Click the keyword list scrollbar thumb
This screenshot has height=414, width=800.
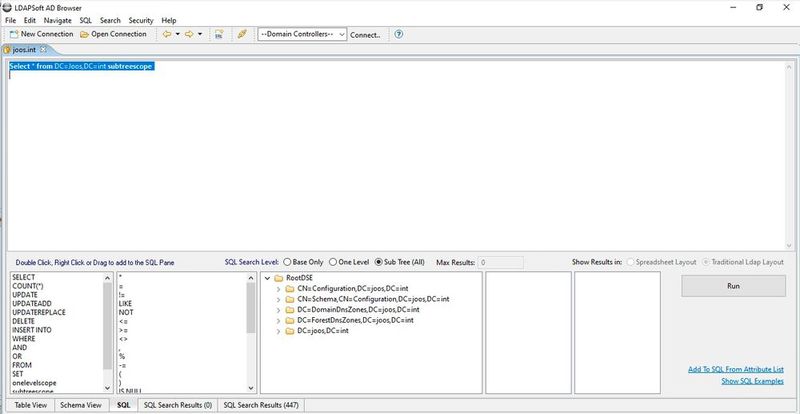pos(107,326)
